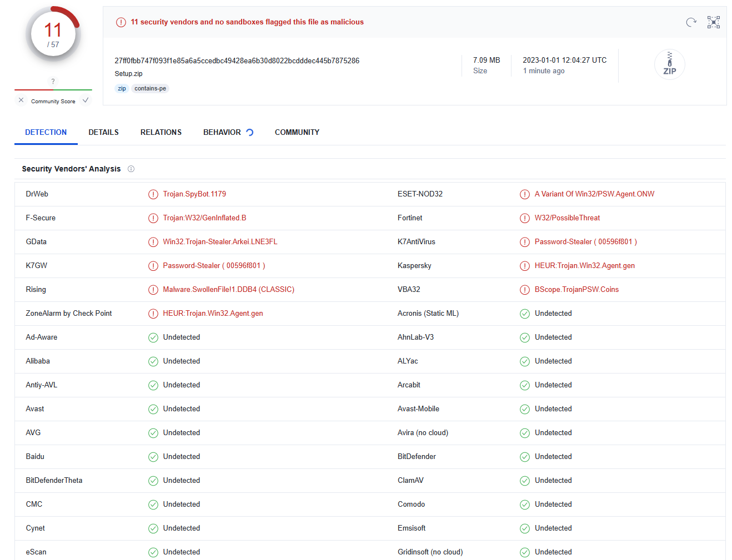This screenshot has width=732, height=560.
Task: Switch to the DETAILS tab
Action: point(103,132)
